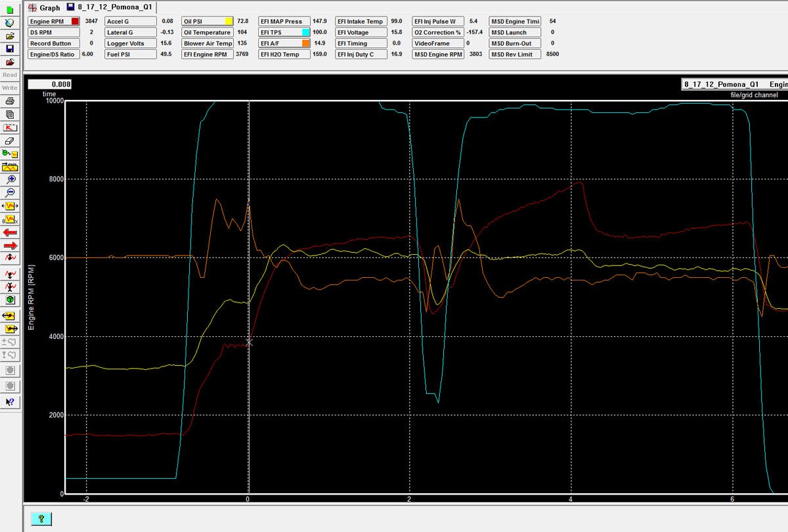This screenshot has height=532, width=788.
Task: Click the Print icon in left toolbar
Action: pos(10,101)
